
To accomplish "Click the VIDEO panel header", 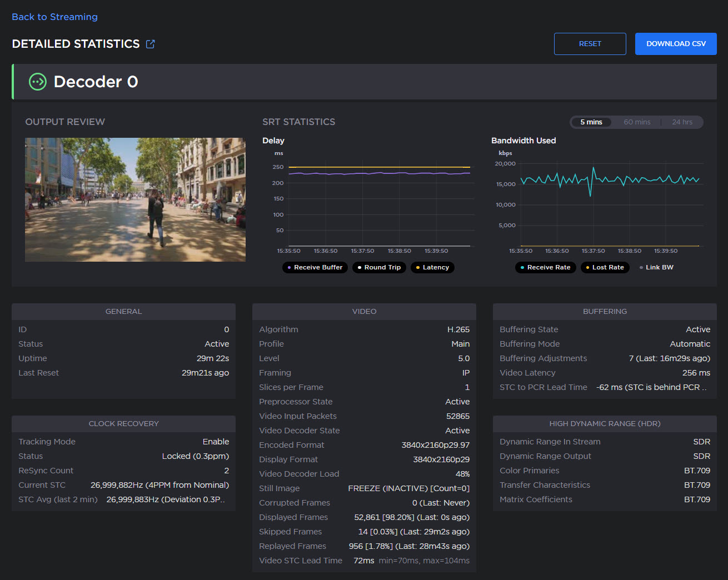I will (364, 311).
